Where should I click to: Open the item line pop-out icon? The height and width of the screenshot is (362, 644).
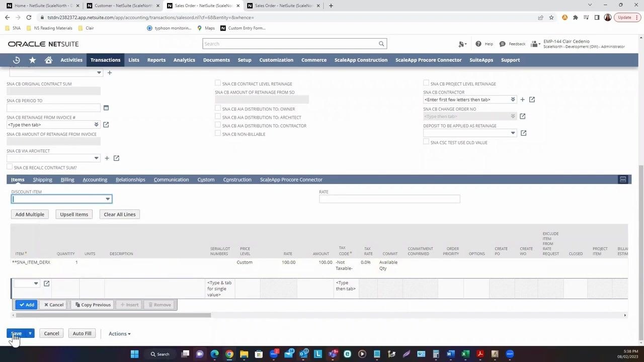tap(46, 284)
